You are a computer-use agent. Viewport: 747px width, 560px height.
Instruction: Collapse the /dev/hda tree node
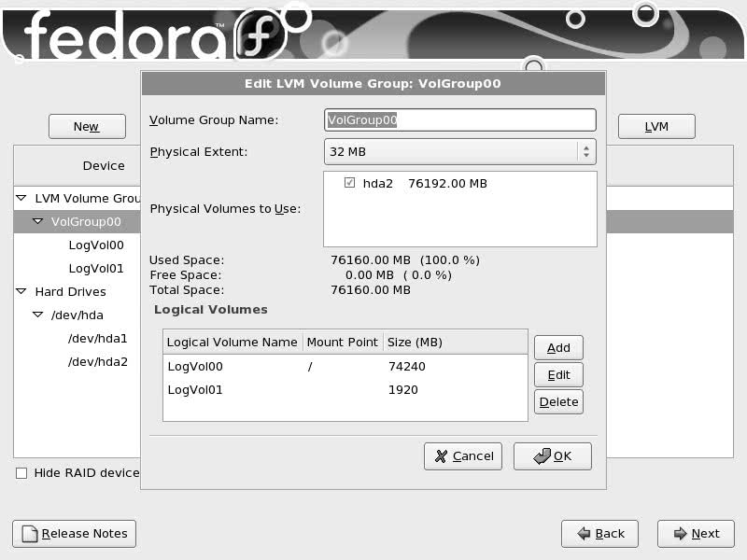(x=37, y=315)
